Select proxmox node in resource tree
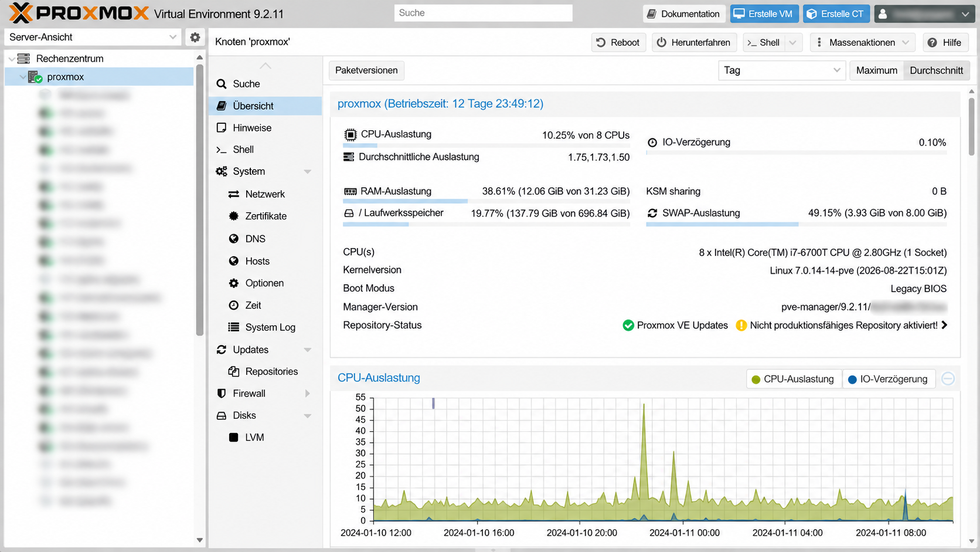Viewport: 980px width, 552px height. tap(99, 77)
